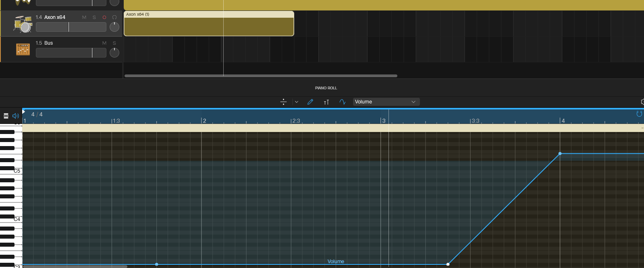Click the arrangement horizontal scrollbar
Screen dimensions: 644x268
[261, 76]
